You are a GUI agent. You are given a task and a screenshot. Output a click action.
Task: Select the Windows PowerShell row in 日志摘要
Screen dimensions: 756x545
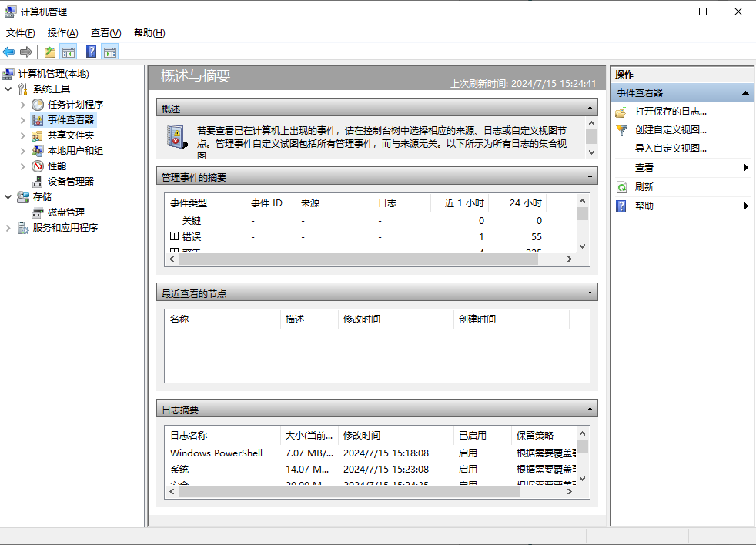point(216,453)
